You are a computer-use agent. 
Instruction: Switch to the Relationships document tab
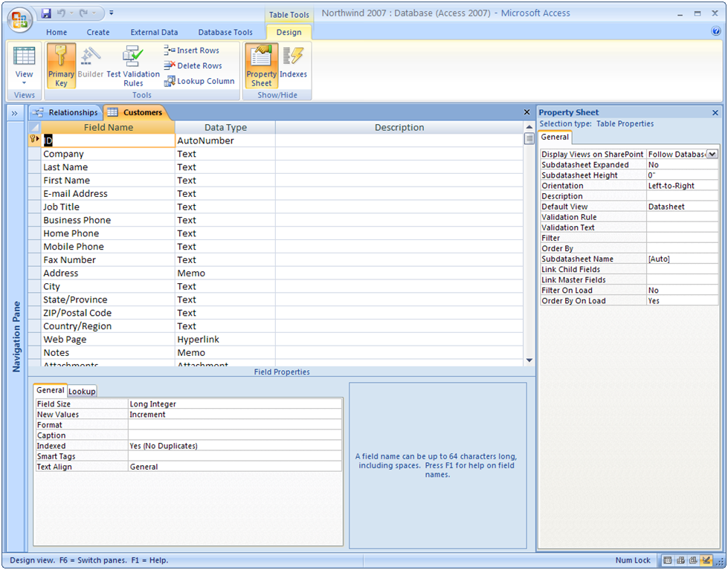(x=66, y=112)
